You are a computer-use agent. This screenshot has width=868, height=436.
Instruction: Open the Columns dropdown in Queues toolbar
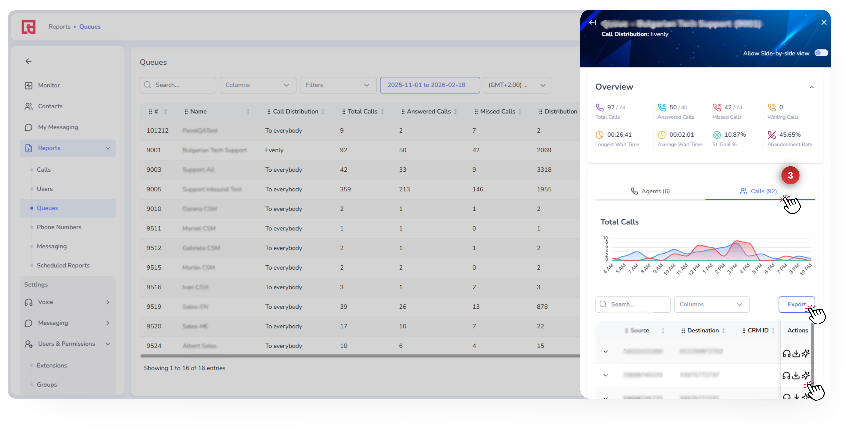coord(258,85)
